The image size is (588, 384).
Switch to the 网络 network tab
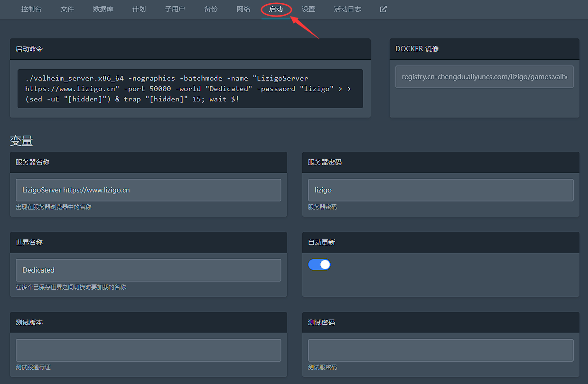(x=243, y=9)
